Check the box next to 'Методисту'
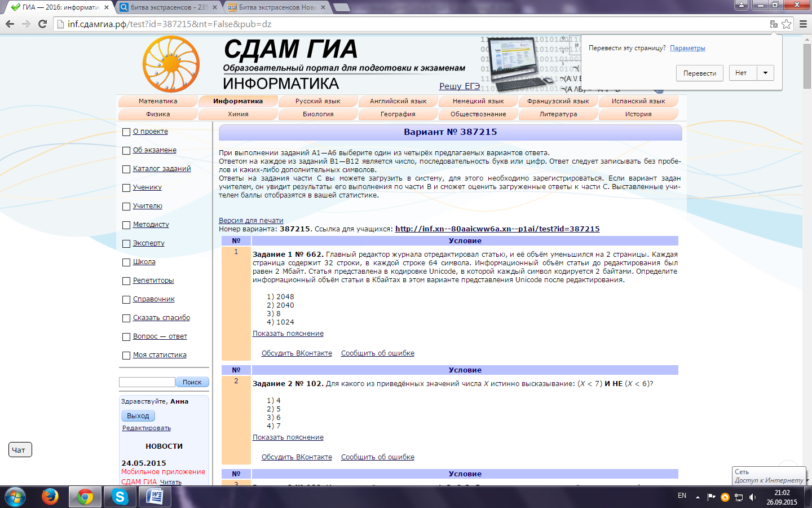The height and width of the screenshot is (508, 812). (x=126, y=225)
